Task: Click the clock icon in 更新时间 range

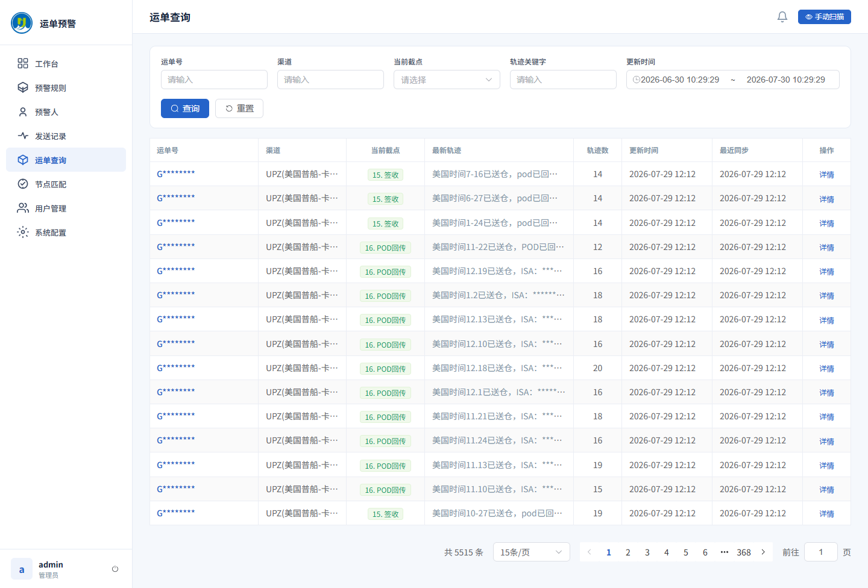Action: point(636,80)
